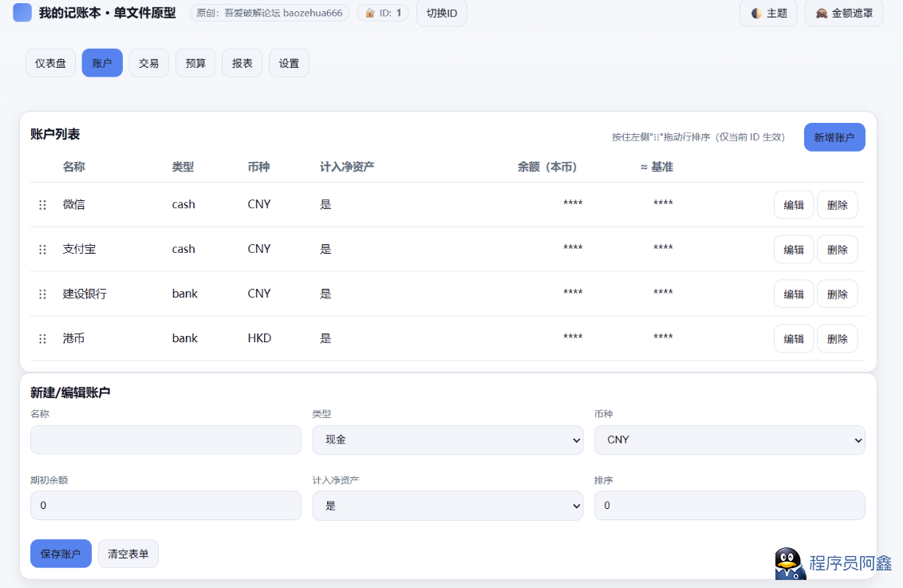Click the lock ID badge
Screen dimensions: 903x588
click(383, 13)
